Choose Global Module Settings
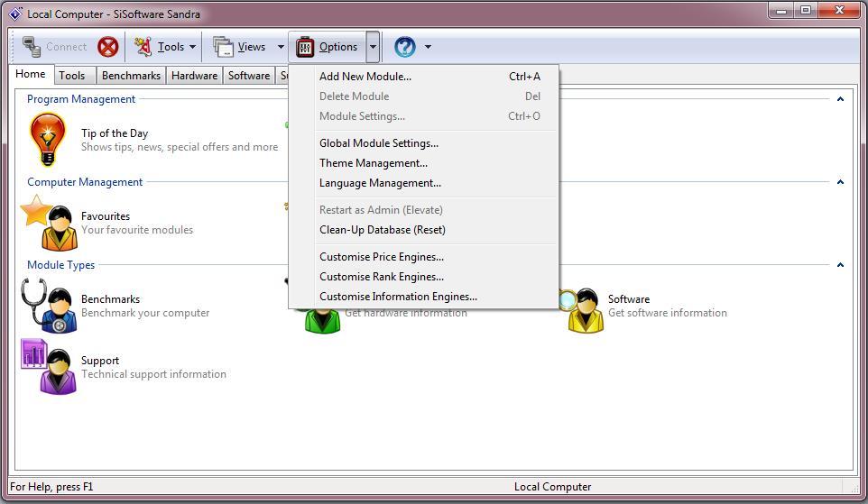The height and width of the screenshot is (504, 868). (423, 143)
